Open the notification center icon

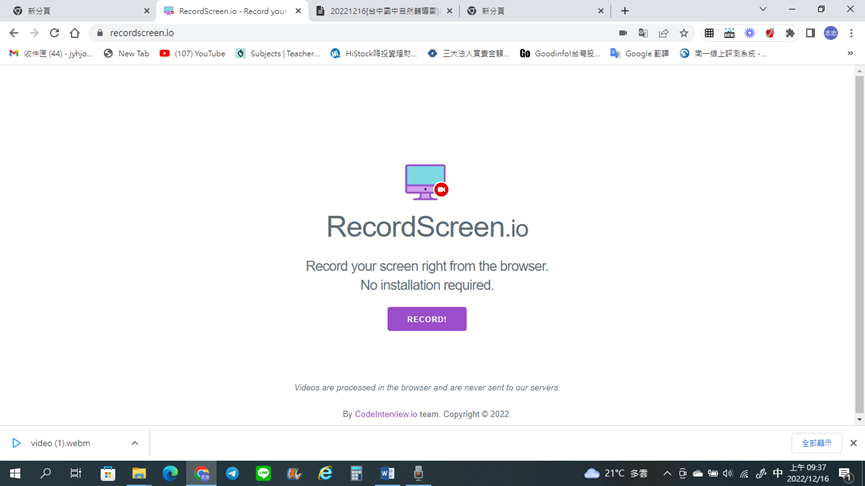point(845,473)
